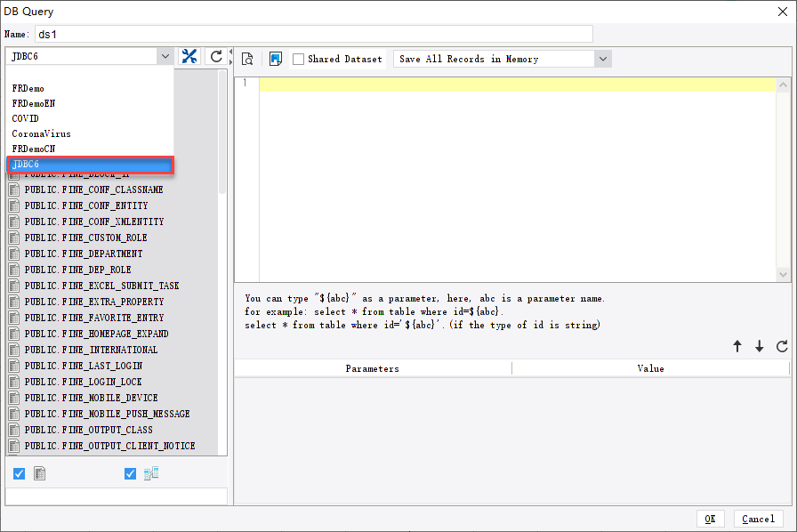This screenshot has height=532, width=797.
Task: Click the tables filter icon near bottom checkbox
Action: click(39, 473)
